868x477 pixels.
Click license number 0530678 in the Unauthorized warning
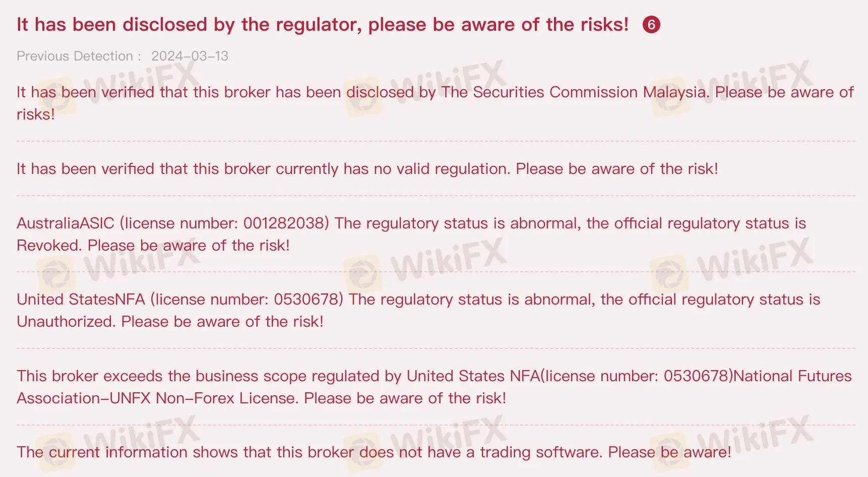[306, 300]
